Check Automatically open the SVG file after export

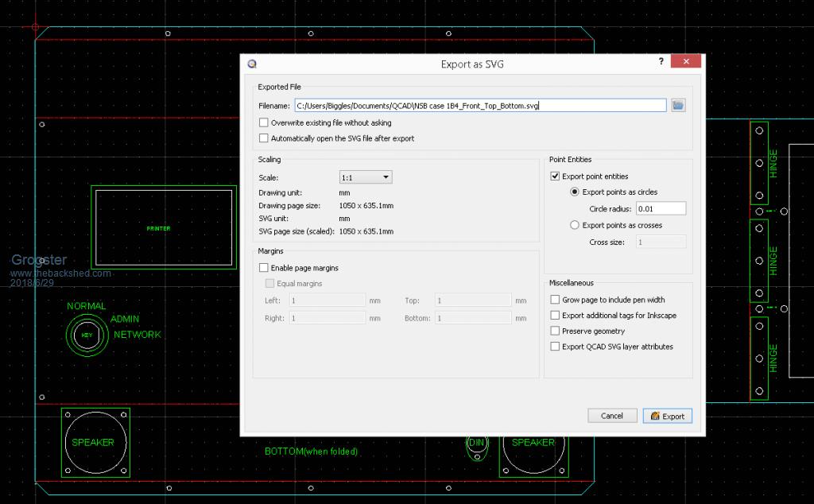264,138
